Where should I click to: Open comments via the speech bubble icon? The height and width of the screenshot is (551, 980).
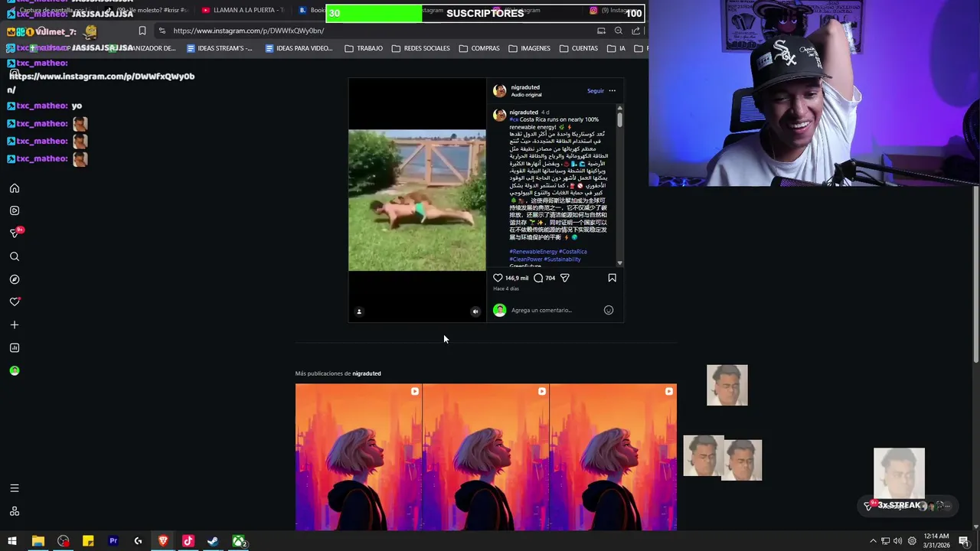[538, 278]
